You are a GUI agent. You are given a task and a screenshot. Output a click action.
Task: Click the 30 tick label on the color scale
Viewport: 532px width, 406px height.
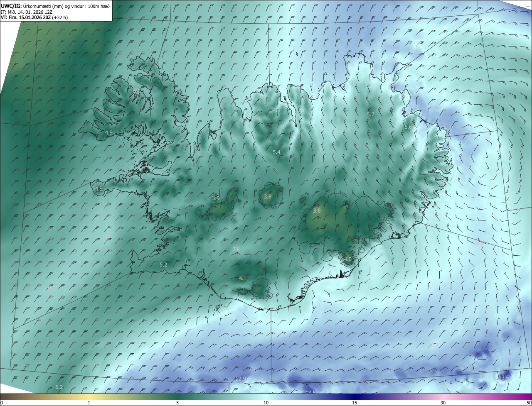coord(443,403)
